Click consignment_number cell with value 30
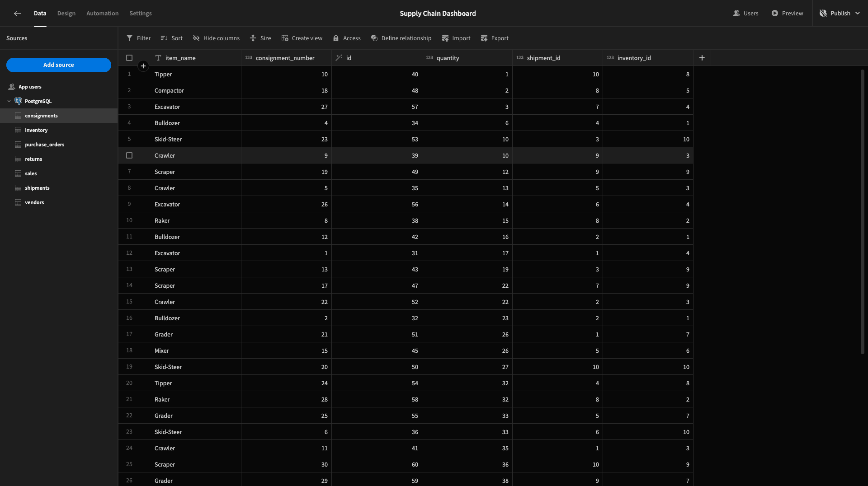Image resolution: width=868 pixels, height=486 pixels. point(286,464)
